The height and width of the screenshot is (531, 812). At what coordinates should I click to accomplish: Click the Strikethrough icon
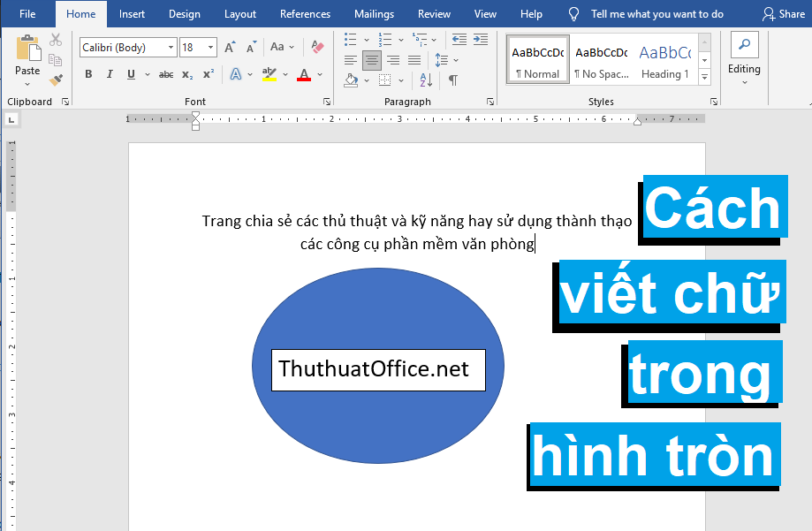(x=165, y=74)
